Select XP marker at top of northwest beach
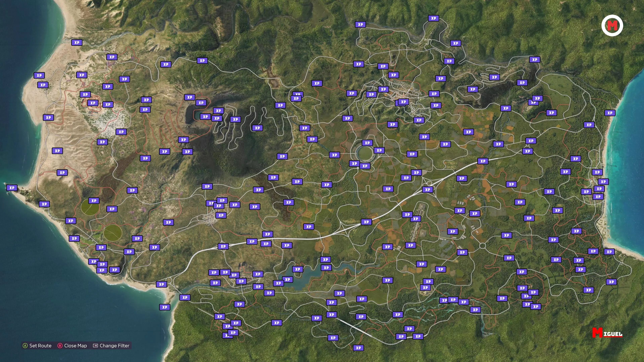This screenshot has width=644, height=362. [76, 42]
